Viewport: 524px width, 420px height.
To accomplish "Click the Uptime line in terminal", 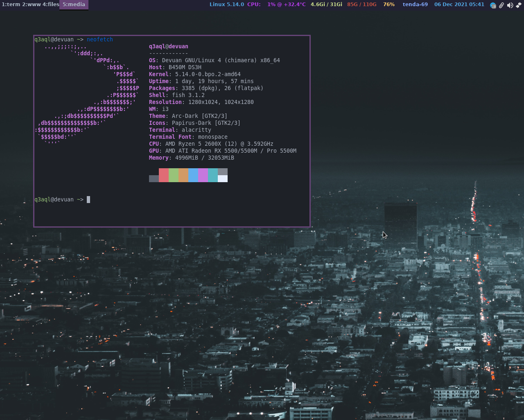I will [201, 81].
